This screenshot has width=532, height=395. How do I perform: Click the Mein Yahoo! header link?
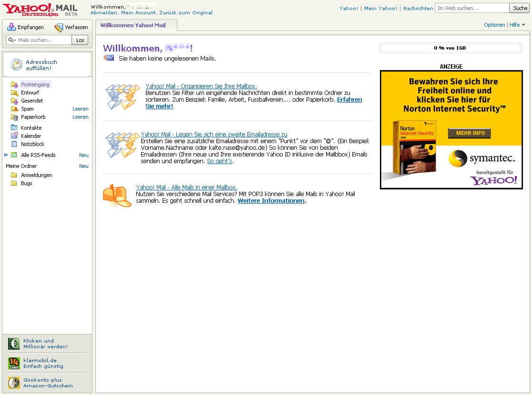[x=380, y=8]
